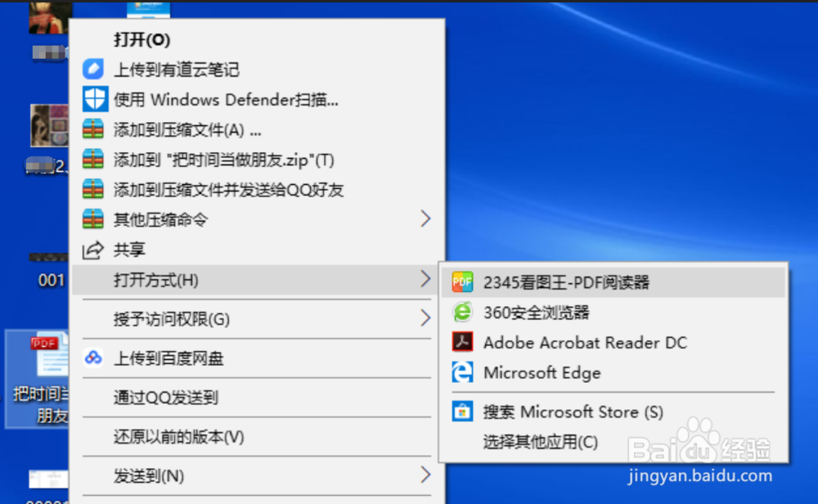Click the archive icon beside 添加到压缩文件(A)
Viewport: 818px width, 504px height.
point(93,129)
